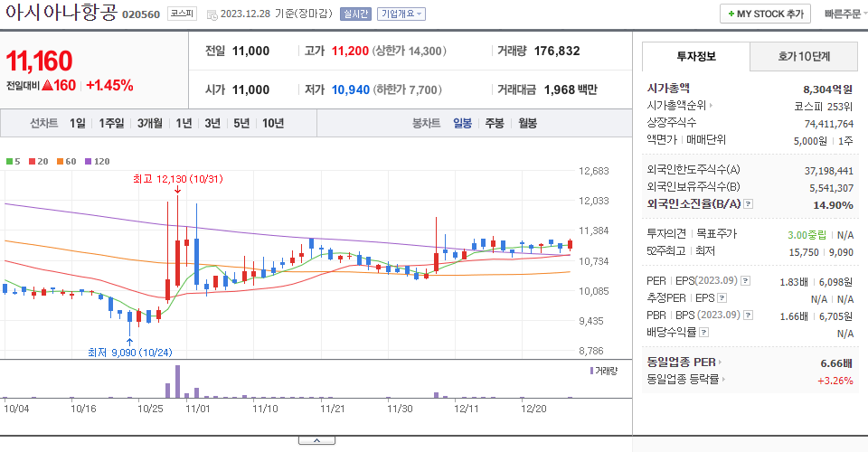The image size is (868, 452).
Task: Click the 상장주식수 value 74,411,764
Action: click(829, 124)
